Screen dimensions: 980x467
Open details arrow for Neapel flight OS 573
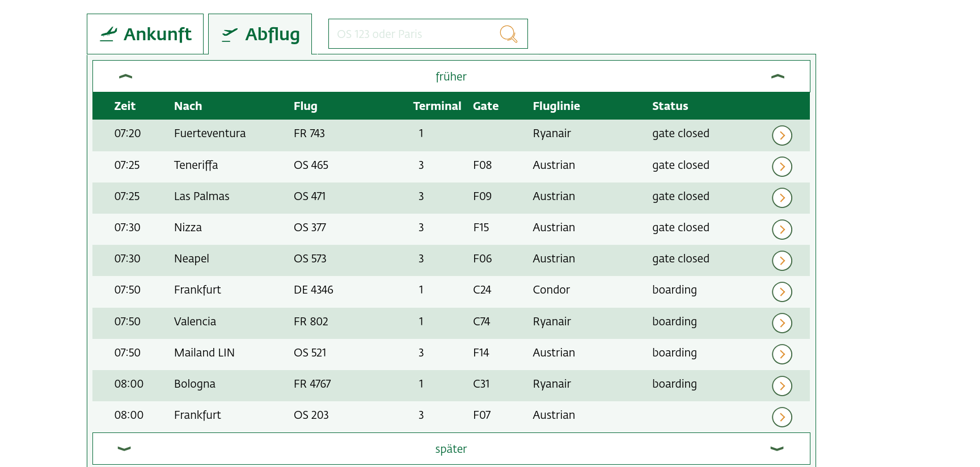tap(782, 261)
